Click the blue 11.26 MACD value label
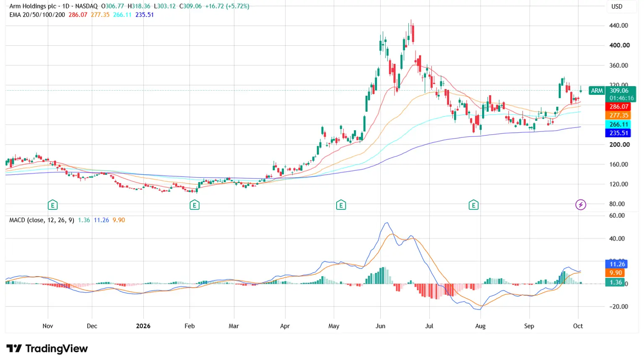This screenshot has height=364, width=644. click(617, 264)
